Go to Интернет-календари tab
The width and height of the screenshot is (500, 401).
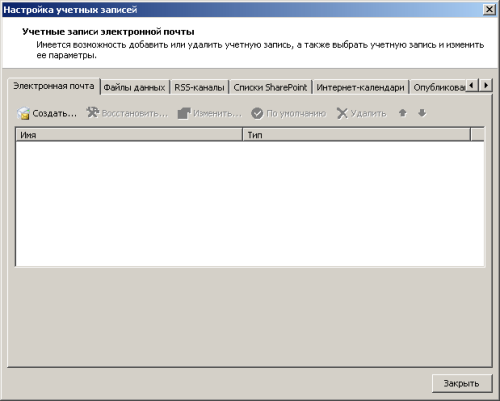(360, 87)
